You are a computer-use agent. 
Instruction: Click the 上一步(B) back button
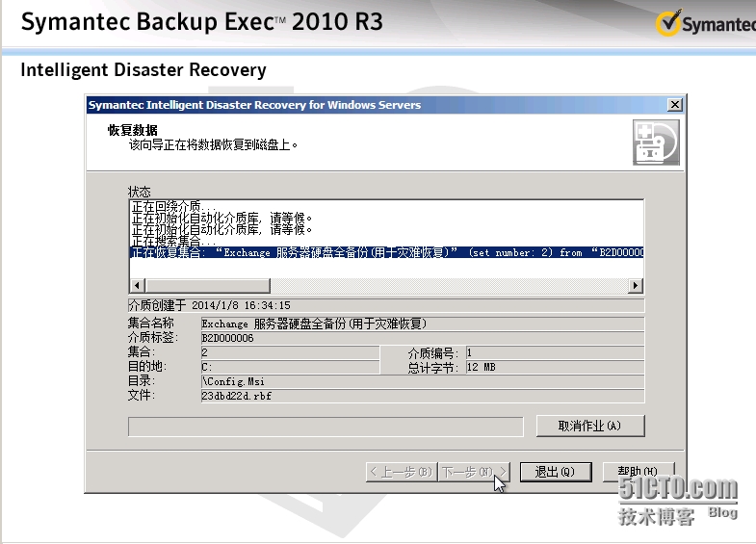(402, 472)
